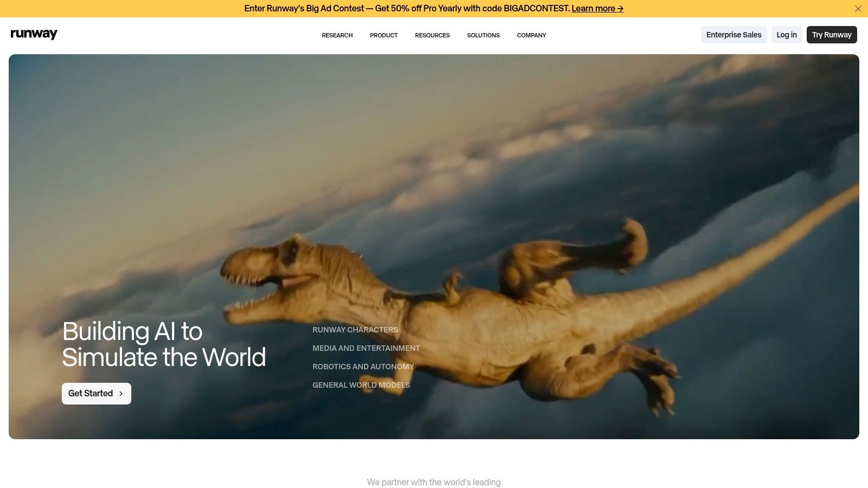
Task: Select Runway Characters in the hero list
Action: (355, 330)
